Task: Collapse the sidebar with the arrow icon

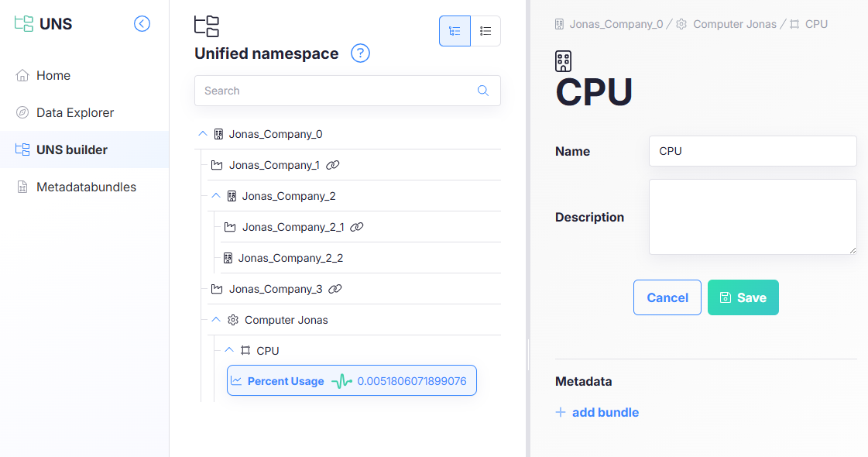Action: [x=142, y=24]
